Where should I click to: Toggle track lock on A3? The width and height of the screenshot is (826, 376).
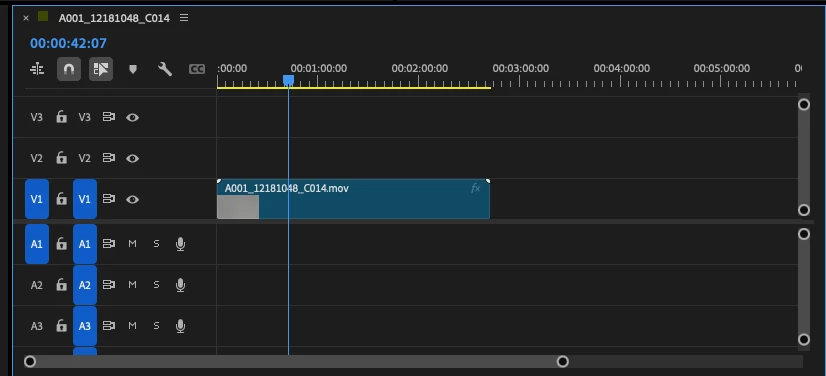tap(62, 326)
